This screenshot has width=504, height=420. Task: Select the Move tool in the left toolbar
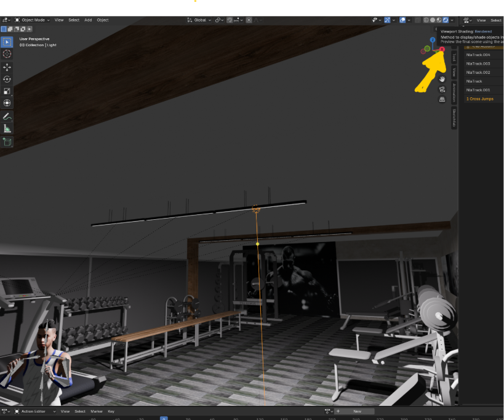7,66
